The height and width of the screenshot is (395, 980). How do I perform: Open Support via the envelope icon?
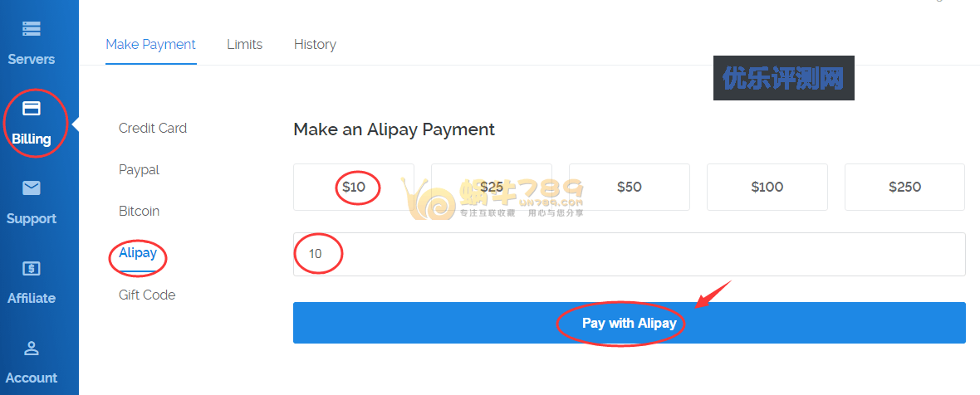(32, 188)
